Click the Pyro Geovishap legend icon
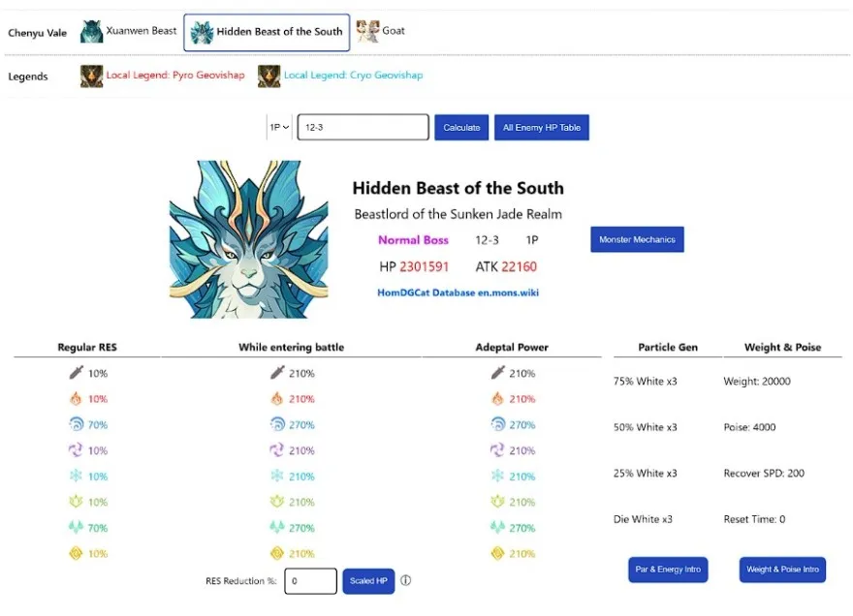Image resolution: width=853 pixels, height=616 pixels. click(92, 77)
